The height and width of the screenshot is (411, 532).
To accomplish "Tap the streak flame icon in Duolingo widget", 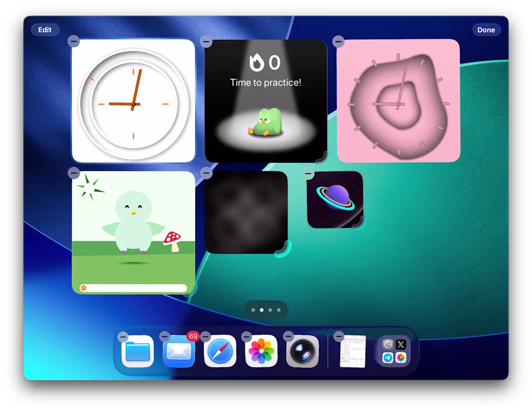I will coord(256,62).
